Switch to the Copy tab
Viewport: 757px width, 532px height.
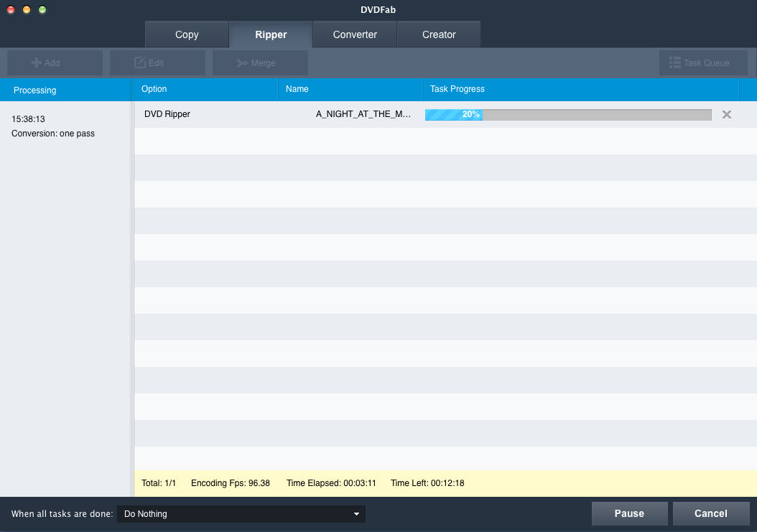click(187, 34)
